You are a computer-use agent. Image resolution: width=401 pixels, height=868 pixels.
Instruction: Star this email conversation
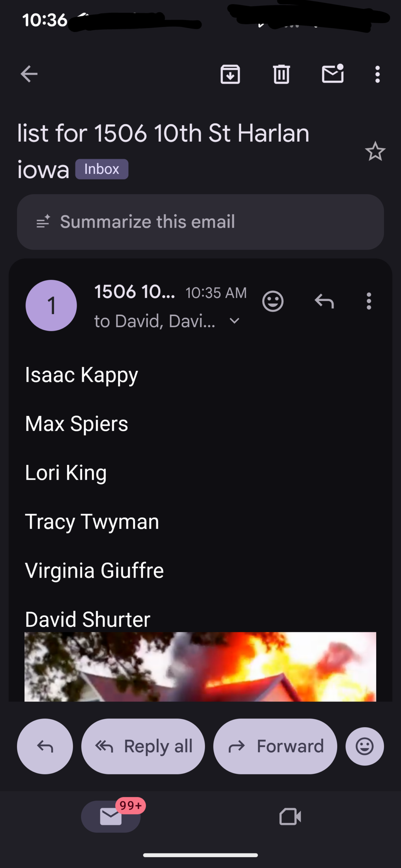click(x=375, y=151)
